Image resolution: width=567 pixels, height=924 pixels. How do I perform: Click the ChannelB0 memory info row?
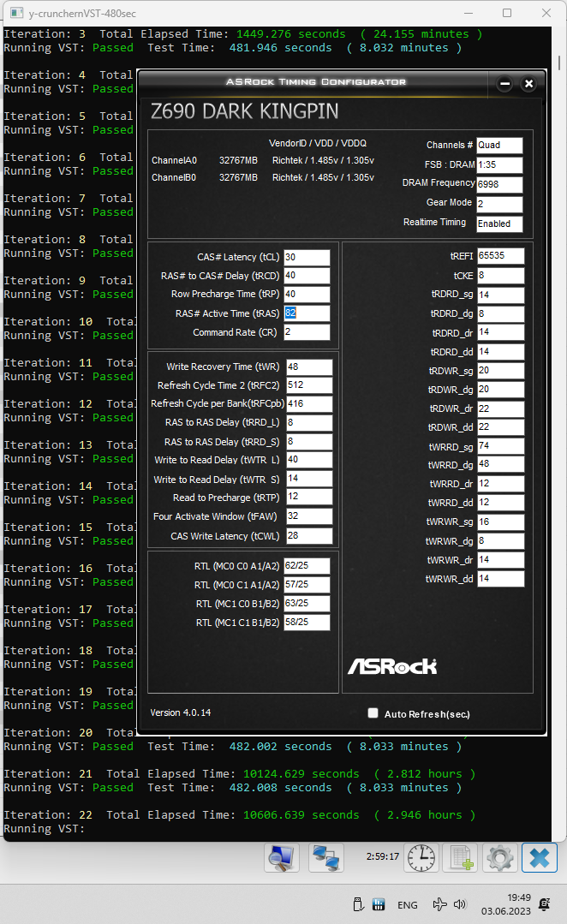tap(263, 177)
